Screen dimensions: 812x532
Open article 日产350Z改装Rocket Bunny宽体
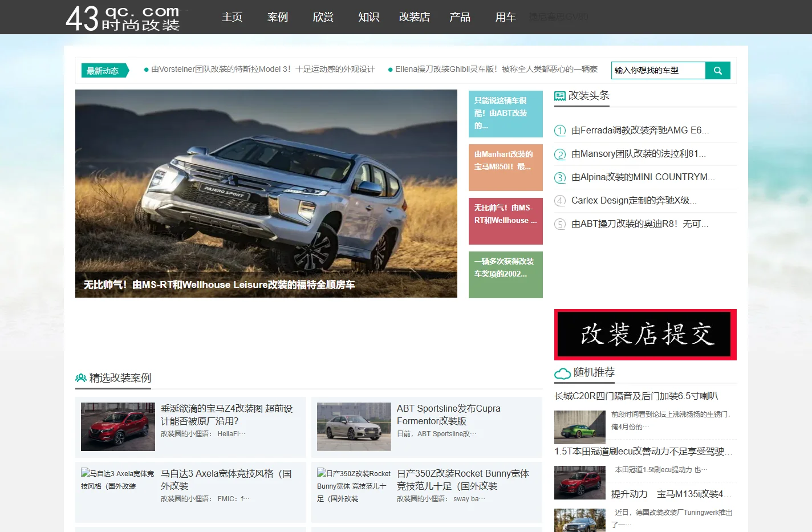[x=463, y=480]
